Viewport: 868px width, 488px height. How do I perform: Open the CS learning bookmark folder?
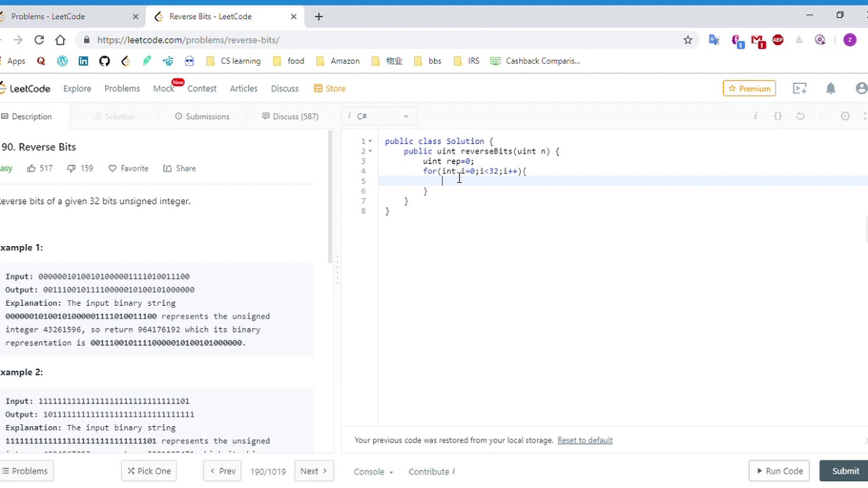pyautogui.click(x=233, y=61)
